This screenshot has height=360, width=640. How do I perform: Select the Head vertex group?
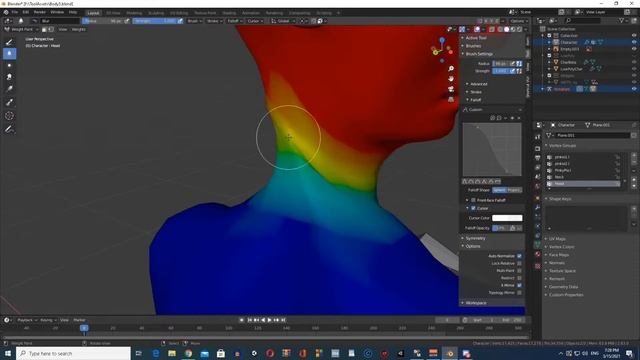click(583, 184)
